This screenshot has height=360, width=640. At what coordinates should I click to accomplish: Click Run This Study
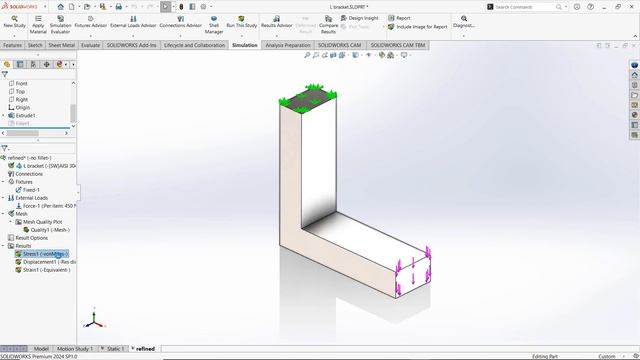click(x=242, y=22)
